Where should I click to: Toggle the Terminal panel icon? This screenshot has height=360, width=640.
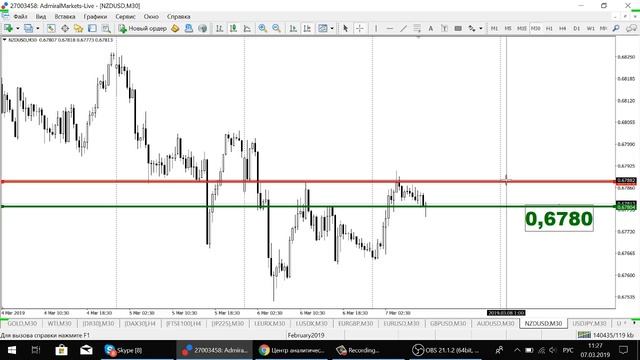[92, 28]
